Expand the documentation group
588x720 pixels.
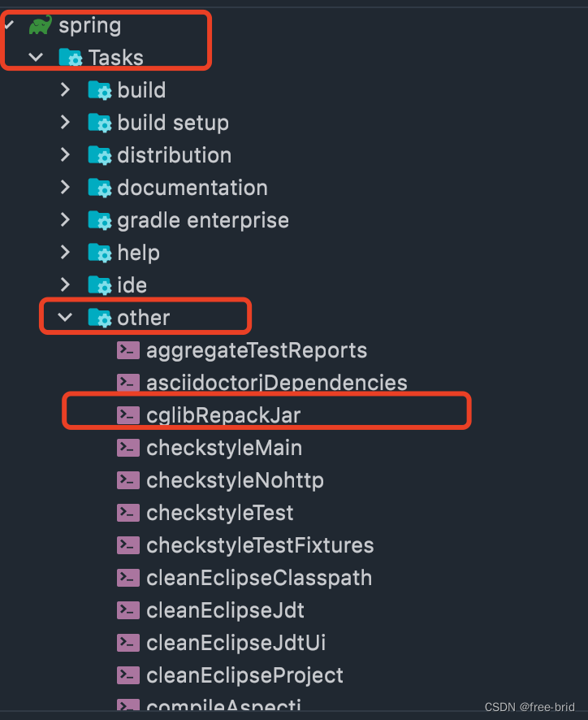click(65, 187)
